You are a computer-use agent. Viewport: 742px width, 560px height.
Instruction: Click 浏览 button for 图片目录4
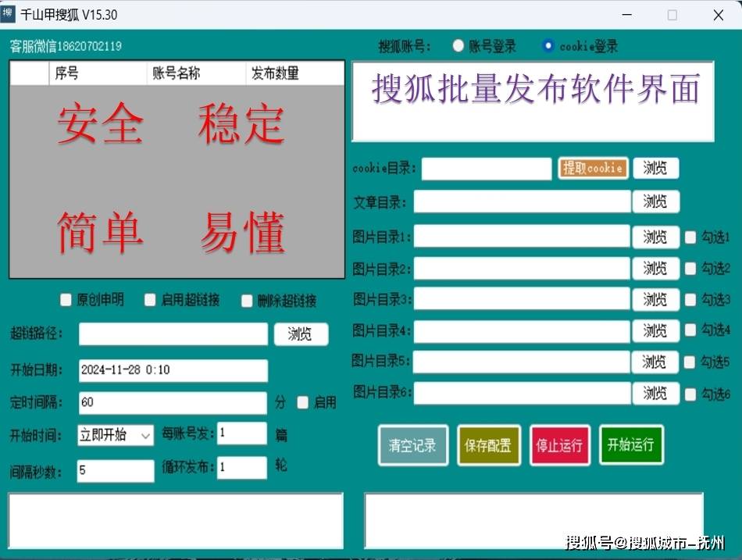point(656,330)
